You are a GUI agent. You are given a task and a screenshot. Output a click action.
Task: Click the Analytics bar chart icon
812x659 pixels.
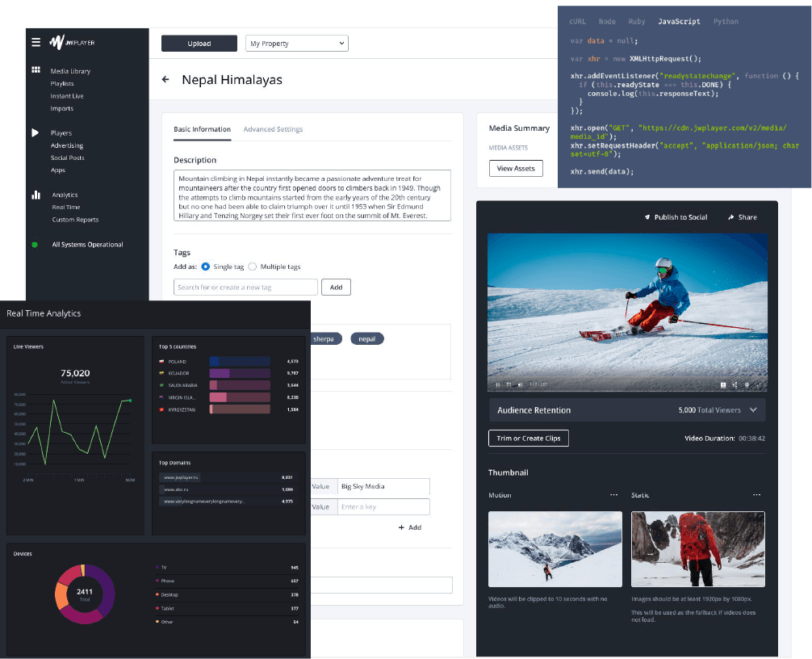click(x=36, y=195)
